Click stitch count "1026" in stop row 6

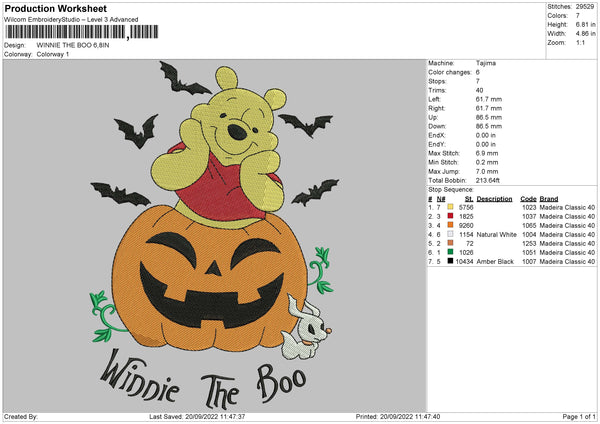tap(466, 252)
